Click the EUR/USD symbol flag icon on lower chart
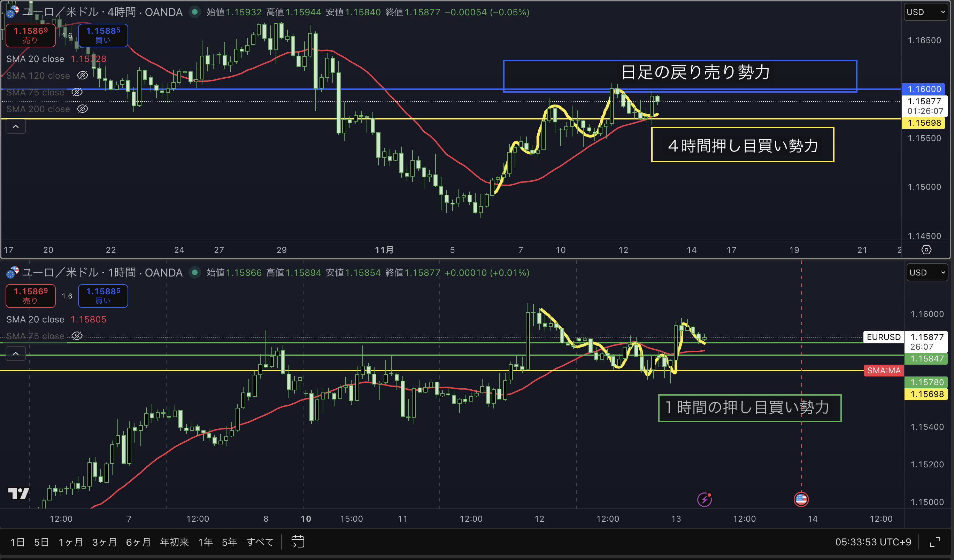Image resolution: width=954 pixels, height=560 pixels. click(x=13, y=272)
